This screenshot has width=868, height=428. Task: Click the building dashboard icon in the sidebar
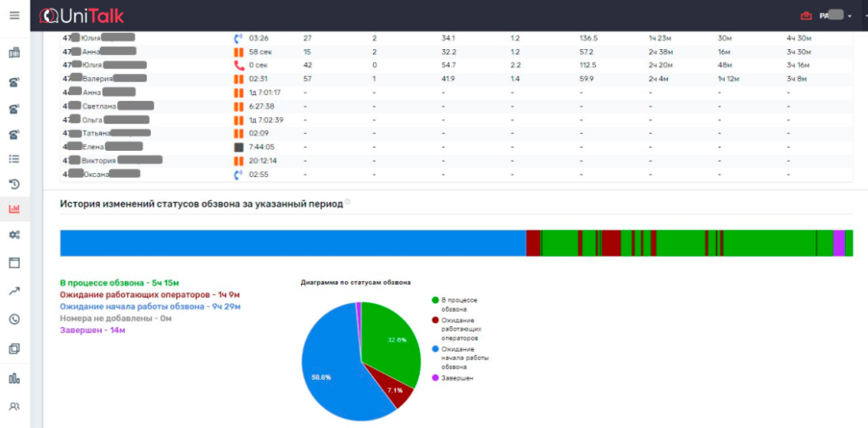tap(14, 54)
